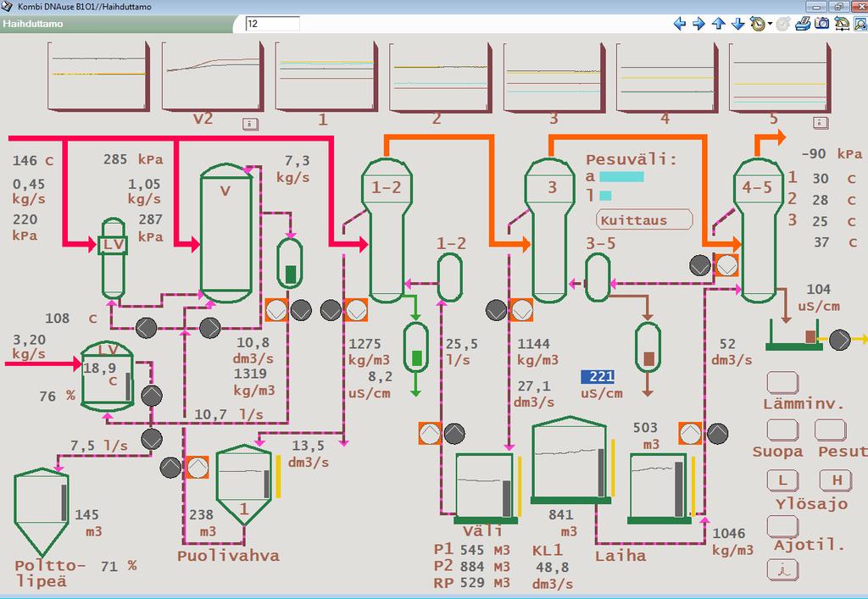
Task: Open trend thumbnail 5
Action: [780, 76]
